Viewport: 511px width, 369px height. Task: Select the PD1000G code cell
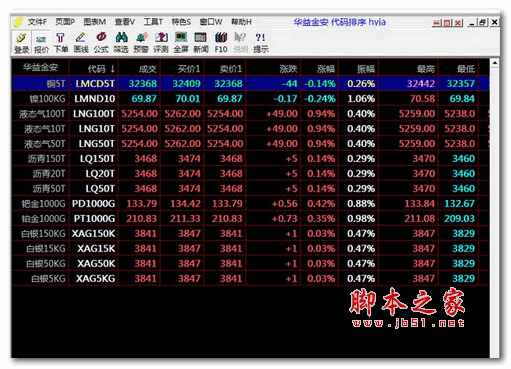pos(94,204)
